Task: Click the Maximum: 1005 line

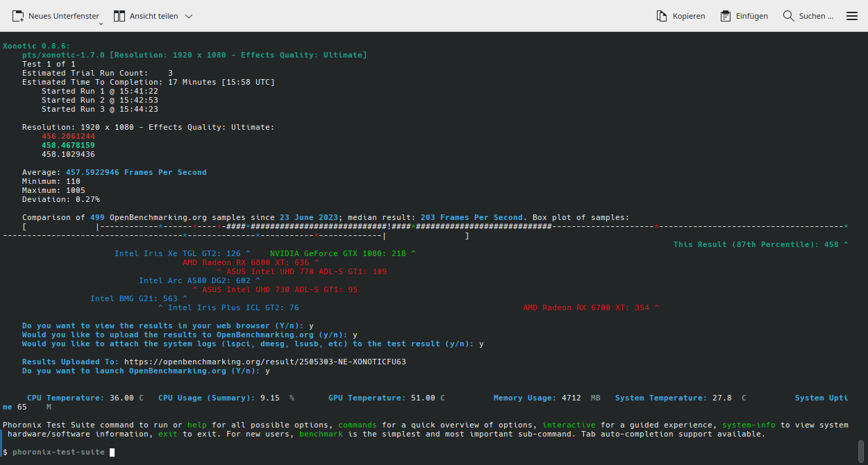Action: tap(53, 190)
